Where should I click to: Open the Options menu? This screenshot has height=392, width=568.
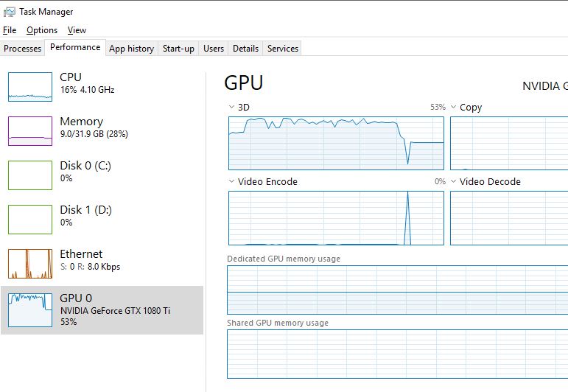42,30
